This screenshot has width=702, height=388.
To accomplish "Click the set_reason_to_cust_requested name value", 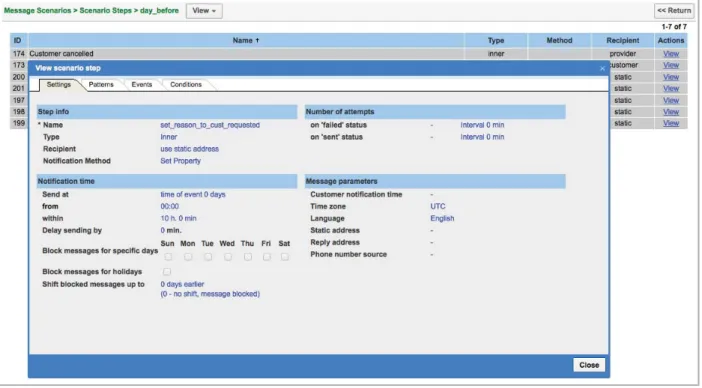I will (210, 125).
